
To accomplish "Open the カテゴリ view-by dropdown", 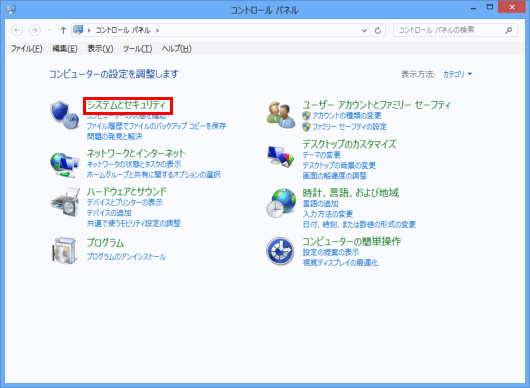I will click(457, 74).
